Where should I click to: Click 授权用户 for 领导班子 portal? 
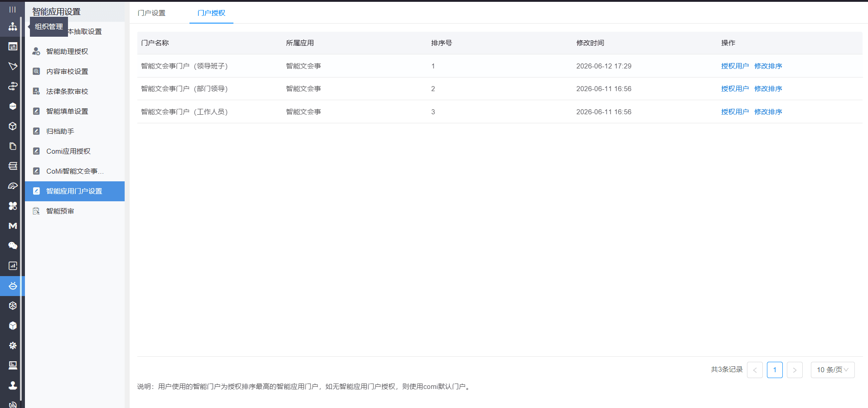pyautogui.click(x=735, y=66)
